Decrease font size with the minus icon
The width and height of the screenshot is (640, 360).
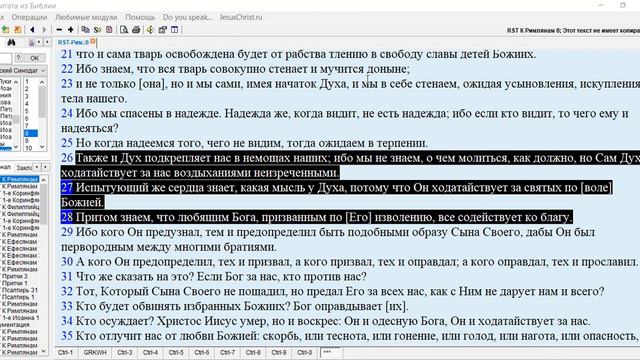[59, 29]
